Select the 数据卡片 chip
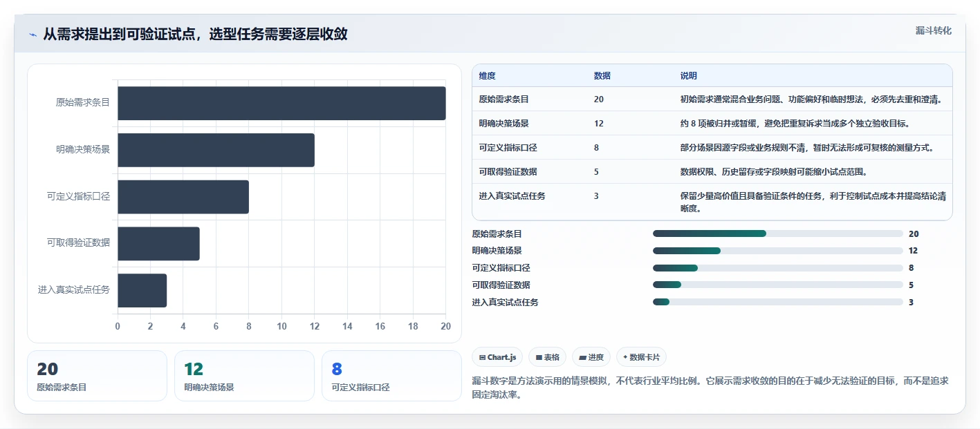The width and height of the screenshot is (980, 429). coord(641,357)
